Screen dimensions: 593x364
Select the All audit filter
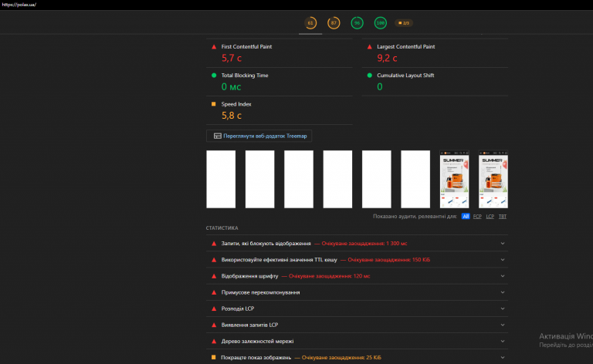(x=466, y=217)
